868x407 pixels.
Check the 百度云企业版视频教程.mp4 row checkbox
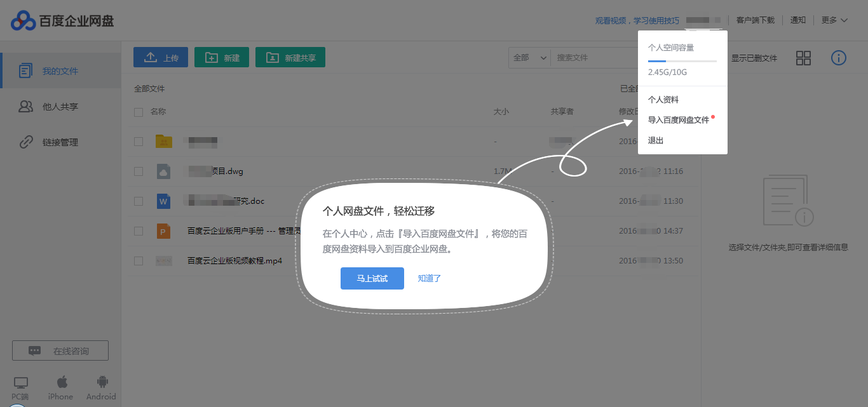pyautogui.click(x=139, y=260)
